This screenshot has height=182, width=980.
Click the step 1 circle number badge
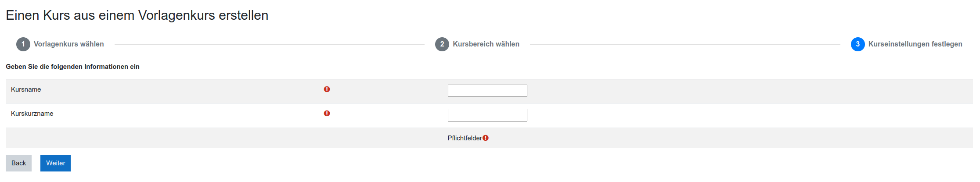23,44
